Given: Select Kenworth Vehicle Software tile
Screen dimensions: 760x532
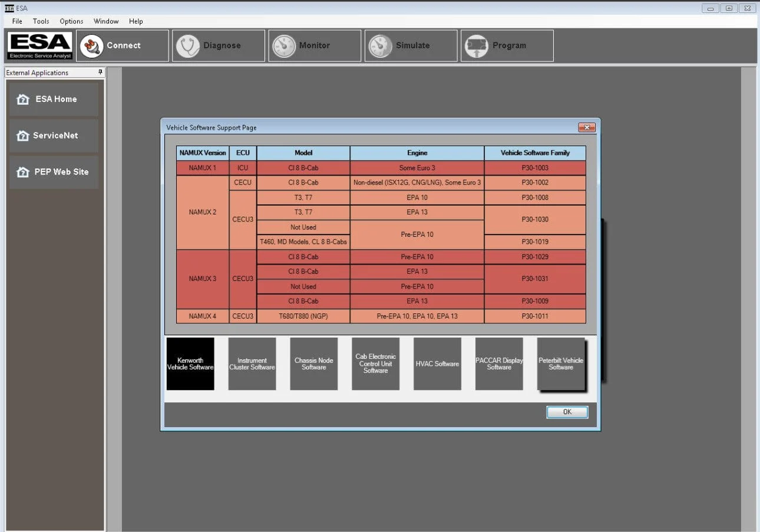Looking at the screenshot, I should coord(190,364).
